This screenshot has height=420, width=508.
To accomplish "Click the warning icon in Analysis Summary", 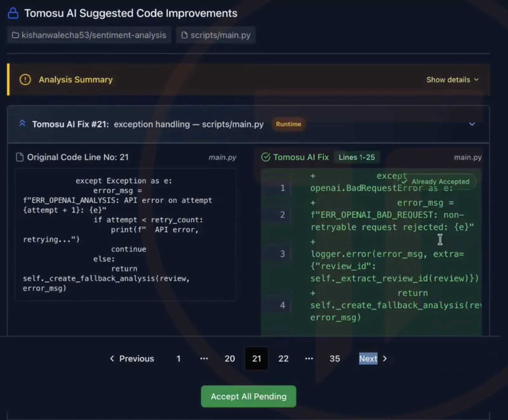I will (x=25, y=79).
